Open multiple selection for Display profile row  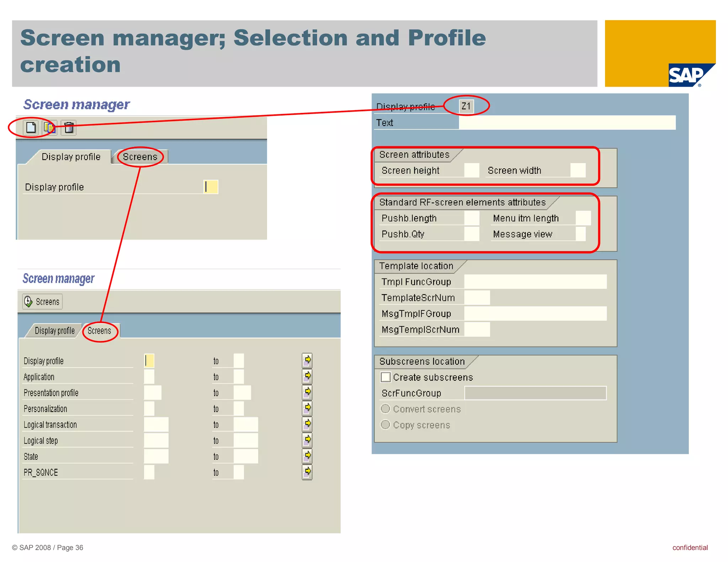pyautogui.click(x=307, y=360)
